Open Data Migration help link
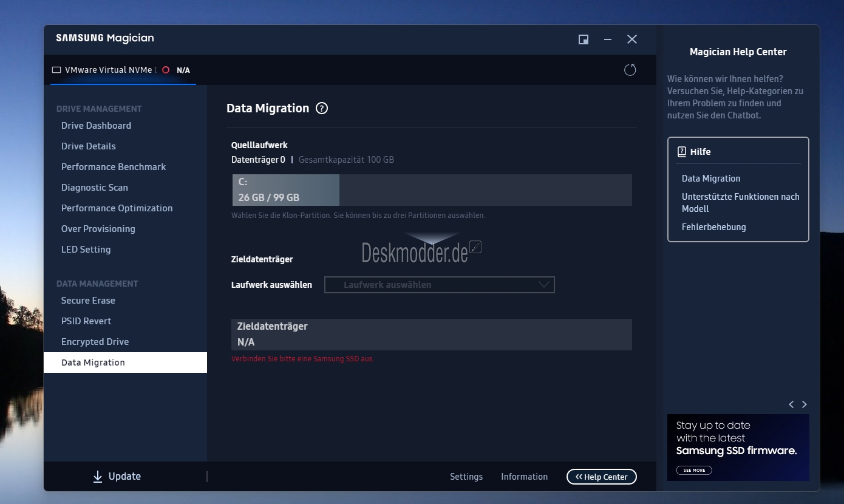 [x=711, y=179]
